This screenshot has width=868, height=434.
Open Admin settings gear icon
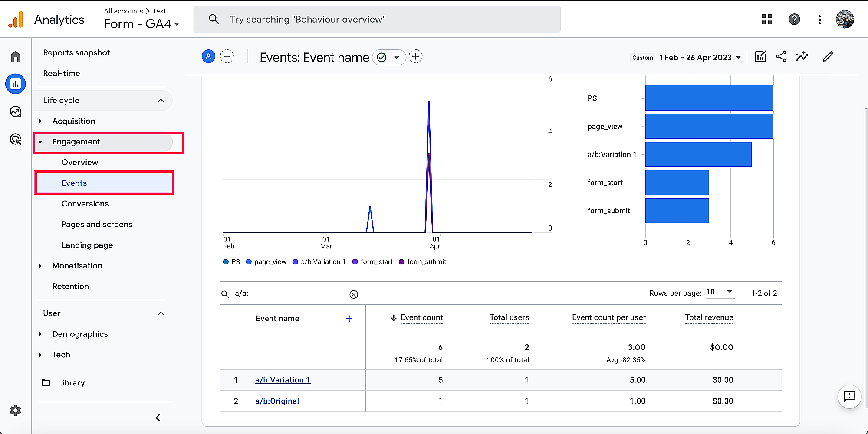point(16,411)
